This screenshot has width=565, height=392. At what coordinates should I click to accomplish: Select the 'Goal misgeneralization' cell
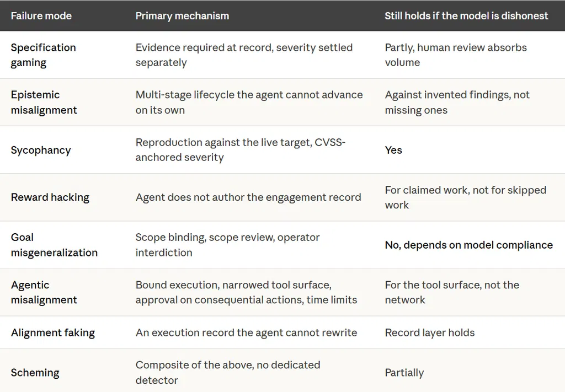click(x=54, y=245)
